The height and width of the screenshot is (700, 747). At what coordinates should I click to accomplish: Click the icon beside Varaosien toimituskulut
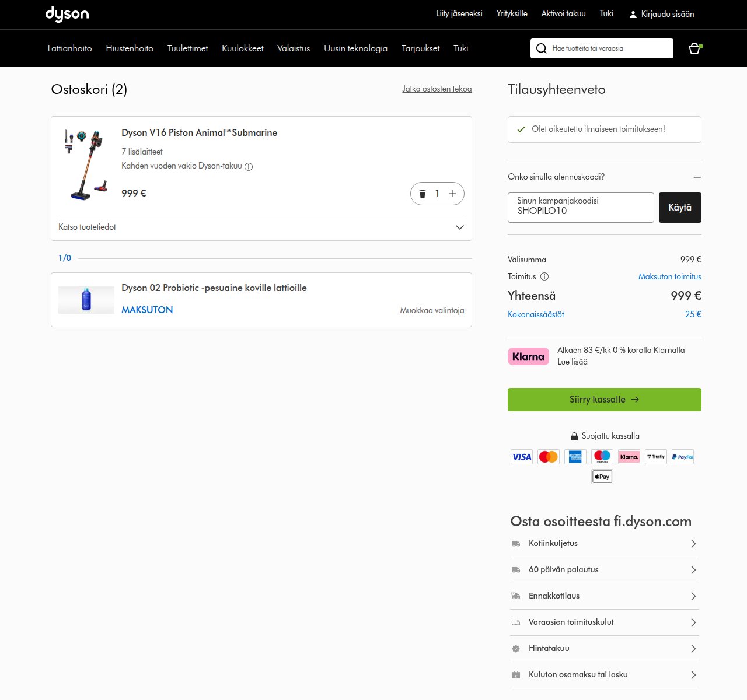tap(516, 622)
